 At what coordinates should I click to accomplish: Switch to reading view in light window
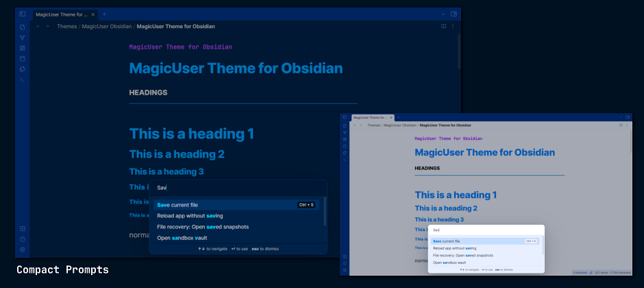click(x=621, y=125)
